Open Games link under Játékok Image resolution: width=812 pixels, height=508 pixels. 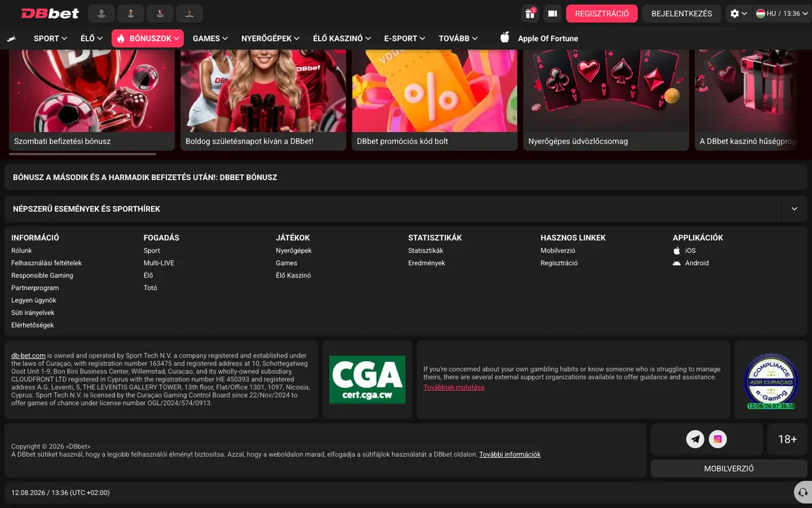click(287, 263)
